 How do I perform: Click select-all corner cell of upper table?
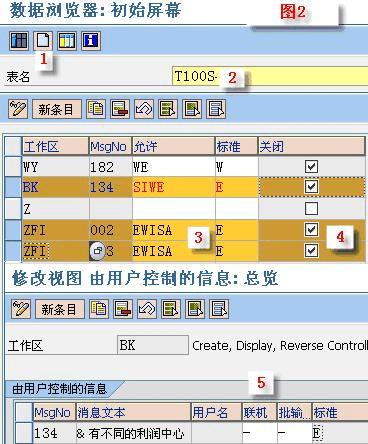coord(13,146)
